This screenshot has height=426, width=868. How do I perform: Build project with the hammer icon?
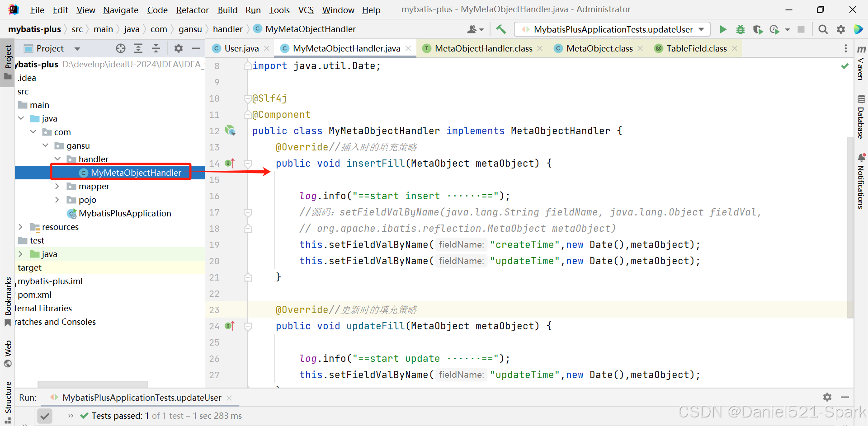pyautogui.click(x=501, y=29)
